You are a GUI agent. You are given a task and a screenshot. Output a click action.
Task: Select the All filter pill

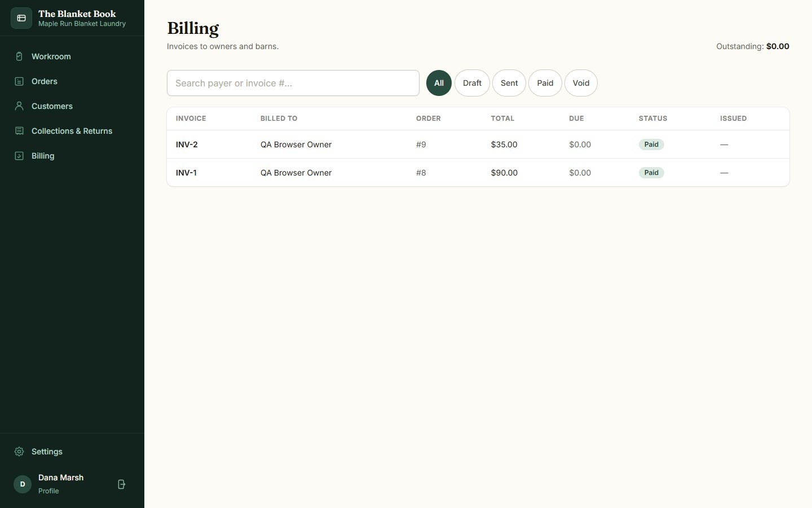tap(439, 83)
